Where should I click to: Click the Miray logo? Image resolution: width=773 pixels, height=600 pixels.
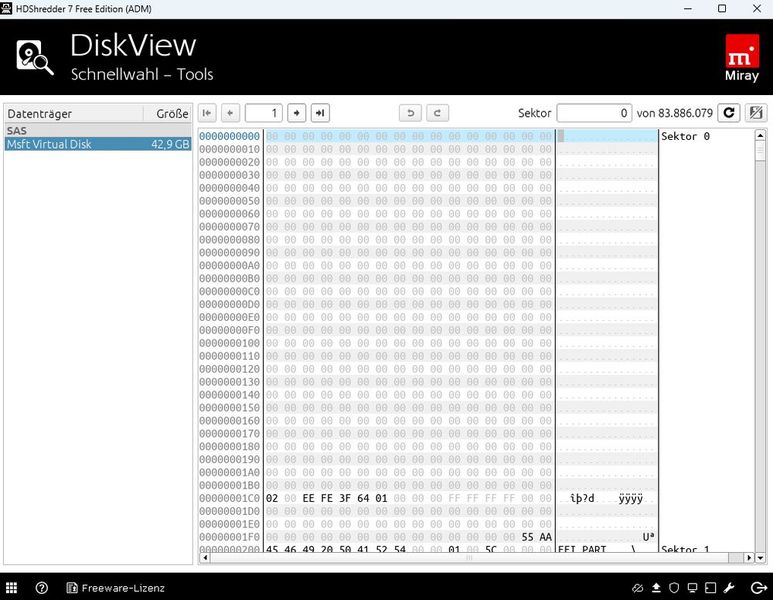pos(742,58)
